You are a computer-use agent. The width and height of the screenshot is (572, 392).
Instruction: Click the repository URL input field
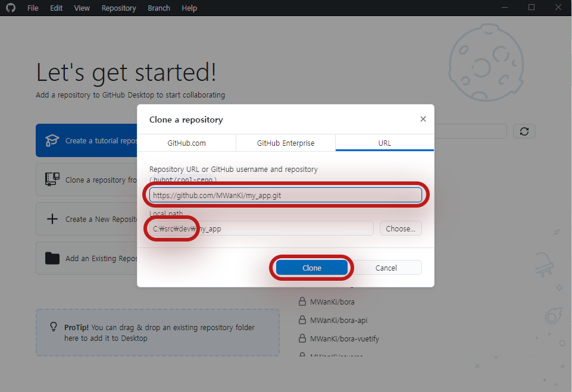286,195
